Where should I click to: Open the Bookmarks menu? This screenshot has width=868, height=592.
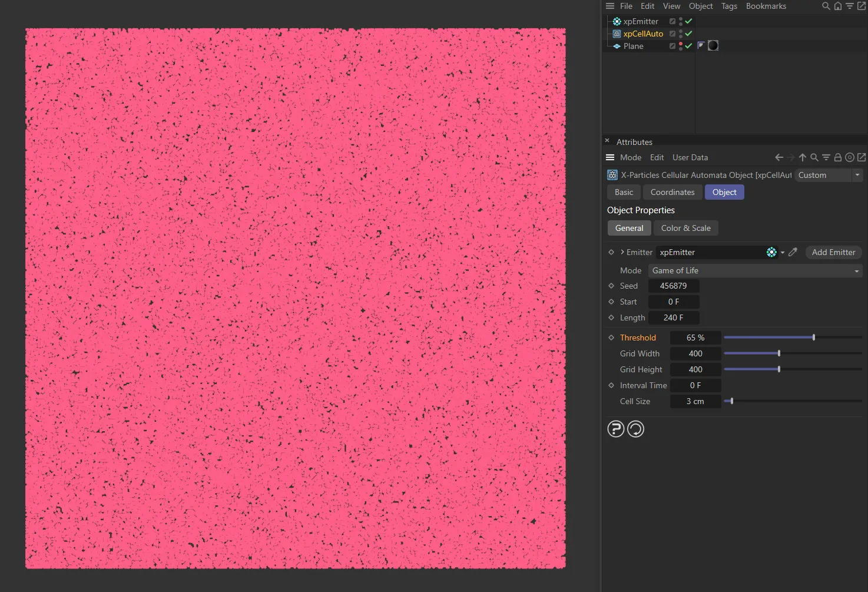point(766,6)
